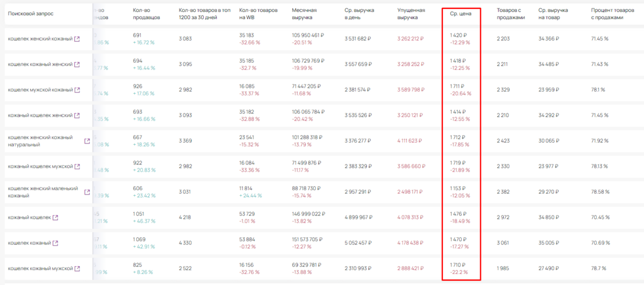Viewport: 644px width, 285px height.
Task: Sort by Поисковой запрос column header
Action: pos(31,14)
